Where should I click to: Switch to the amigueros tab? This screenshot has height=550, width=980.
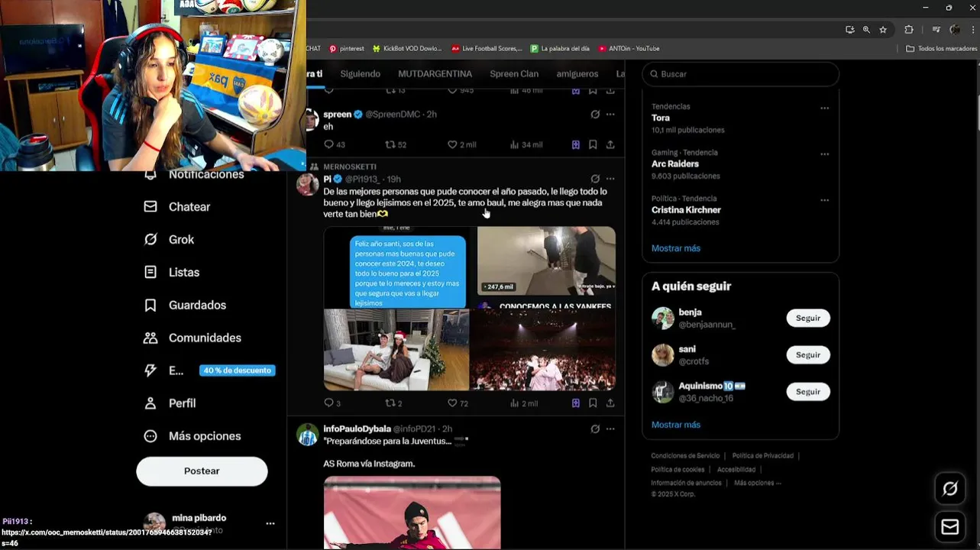click(x=577, y=74)
